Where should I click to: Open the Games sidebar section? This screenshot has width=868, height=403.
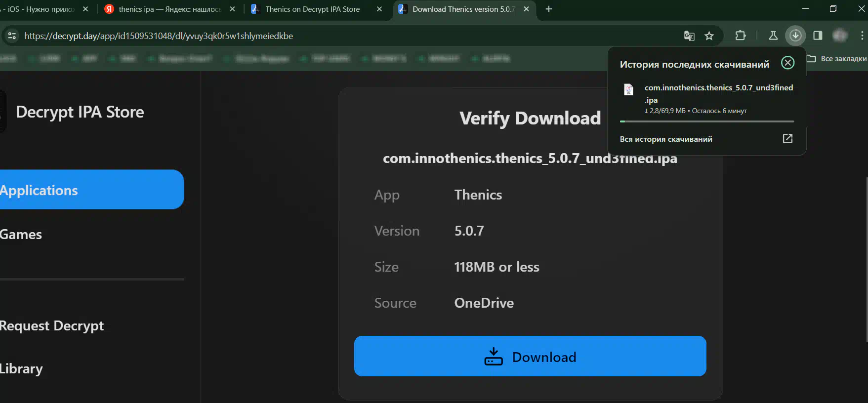pos(21,234)
